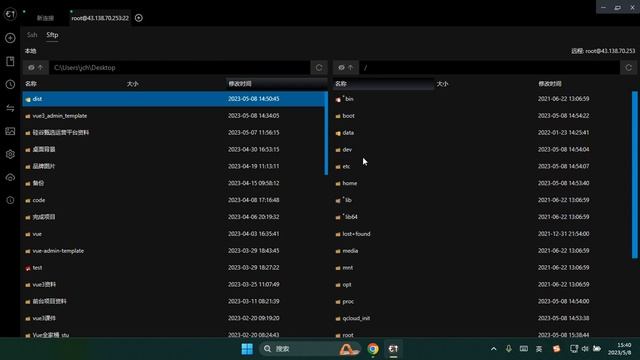The image size is (640, 360).
Task: Refresh the remote file list
Action: click(629, 68)
